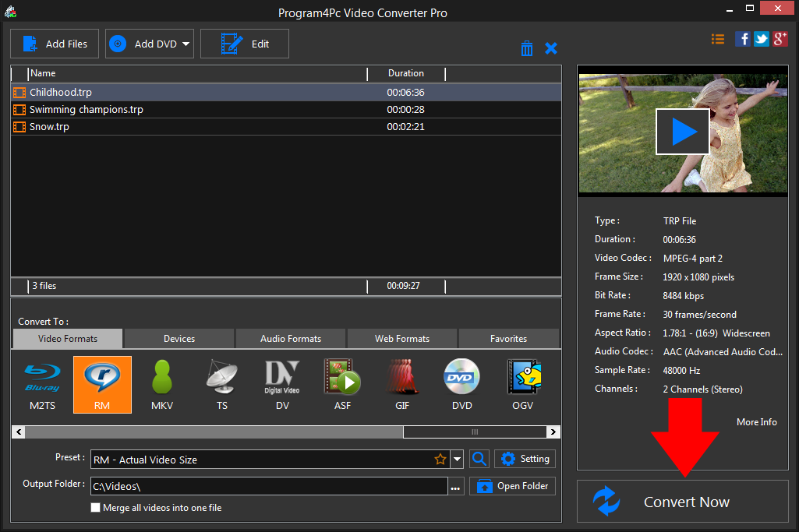Viewport: 799px width, 532px height.
Task: Share the app on Facebook
Action: coord(742,38)
